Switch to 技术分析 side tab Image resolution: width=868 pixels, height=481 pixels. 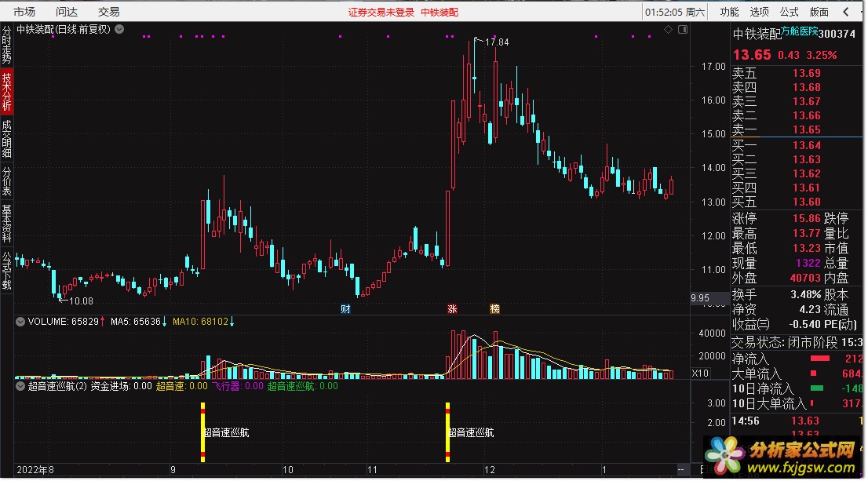(6, 91)
